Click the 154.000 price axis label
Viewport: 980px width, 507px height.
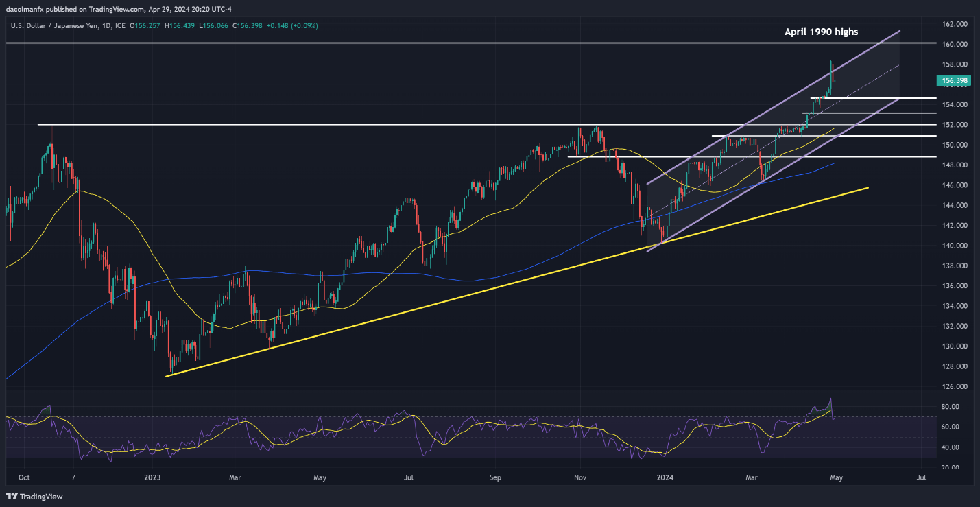tap(955, 105)
